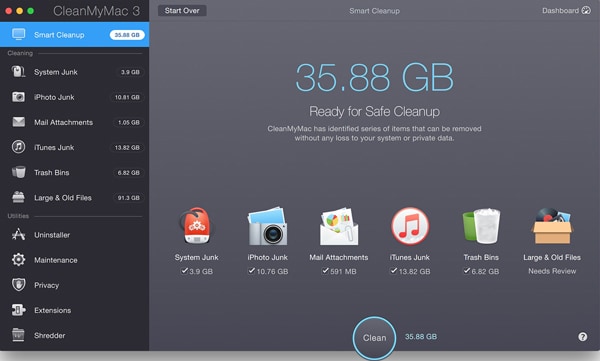Screen dimensions: 600x361
Task: Uncheck the iTunes Junk 13.82 GB checkbox
Action: point(394,271)
